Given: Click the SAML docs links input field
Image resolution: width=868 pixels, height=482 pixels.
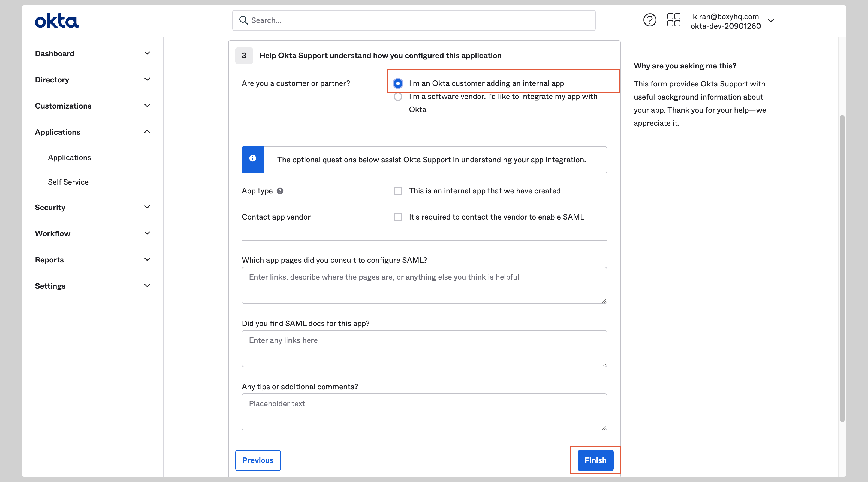Looking at the screenshot, I should click(424, 349).
